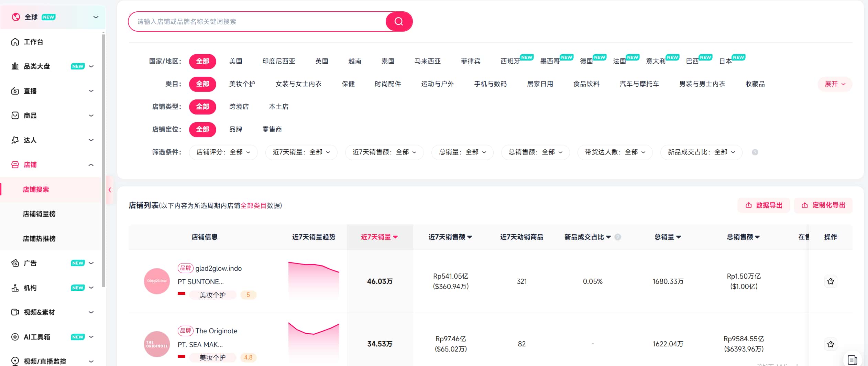Click the 视频&素材 video materials icon
Viewport: 868px width, 366px height.
point(15,312)
